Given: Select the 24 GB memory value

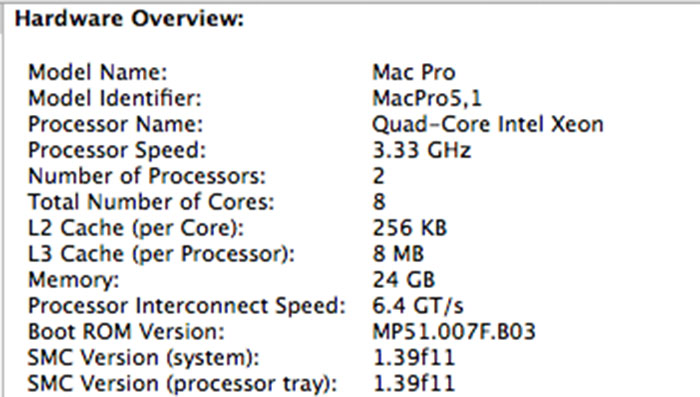Looking at the screenshot, I should click(x=404, y=280).
